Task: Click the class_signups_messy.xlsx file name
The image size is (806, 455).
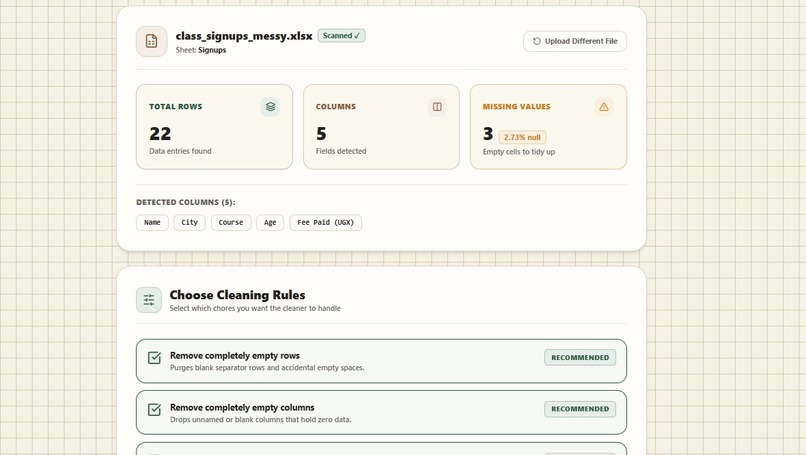Action: click(244, 36)
